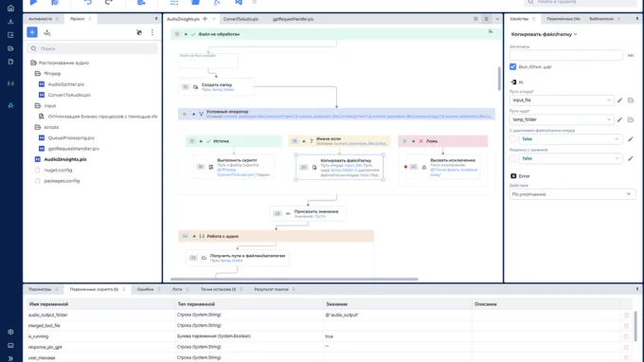Tick the checkbox beside second false field
The width and height of the screenshot is (644, 362).
click(513, 158)
